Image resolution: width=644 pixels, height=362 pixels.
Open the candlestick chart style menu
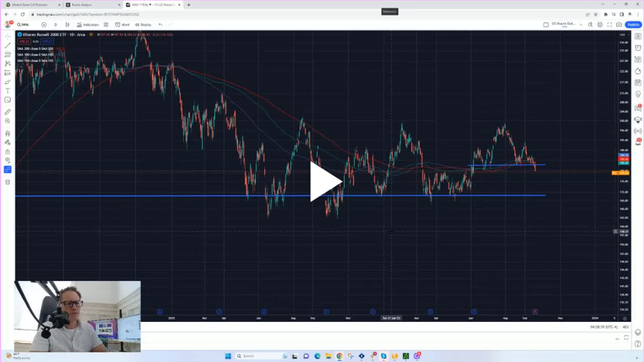(67, 25)
